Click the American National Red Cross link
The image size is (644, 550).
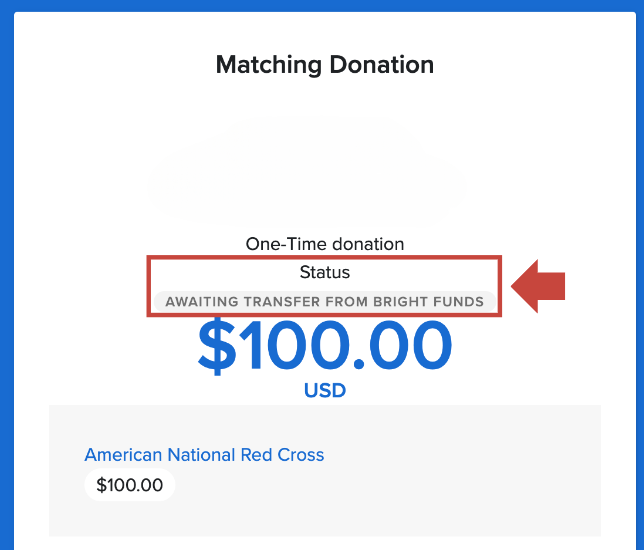(204, 455)
